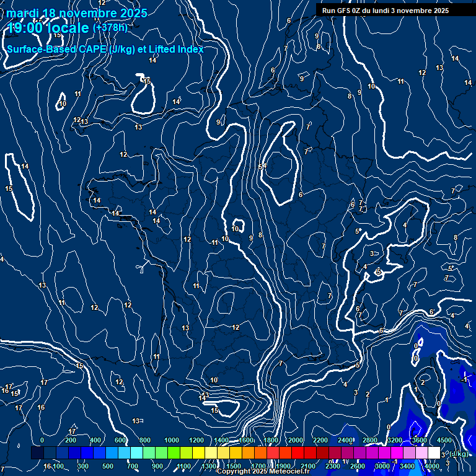Click the "19:00 locale" time text
This screenshot has width=476, height=476.
pos(48,28)
